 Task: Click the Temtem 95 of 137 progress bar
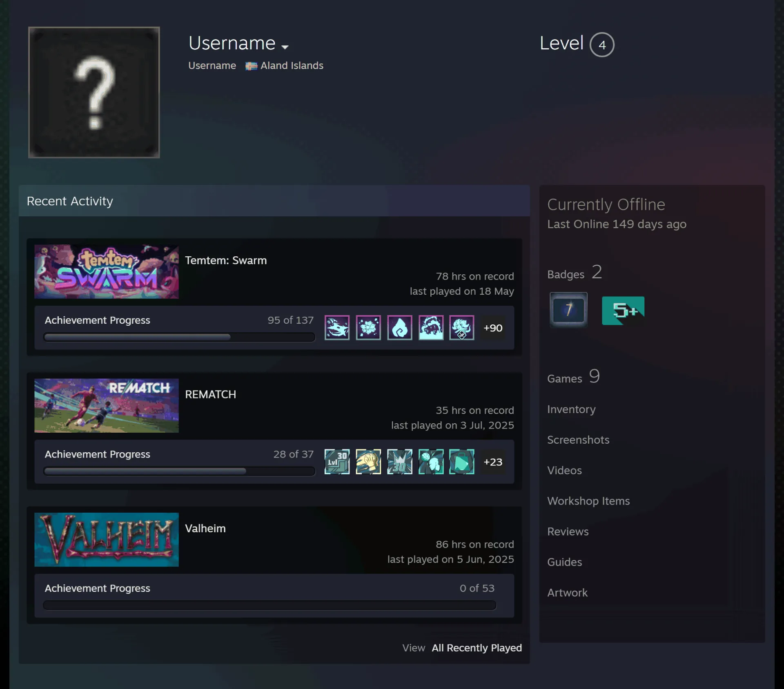179,337
